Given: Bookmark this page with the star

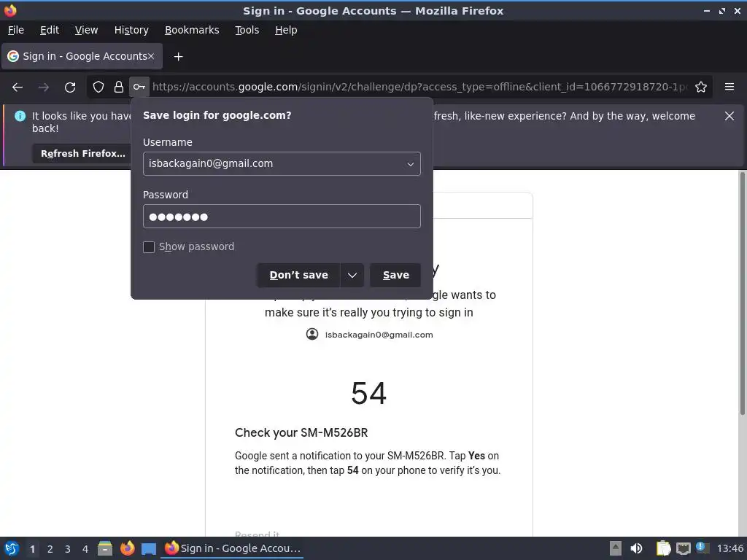Looking at the screenshot, I should (x=701, y=87).
